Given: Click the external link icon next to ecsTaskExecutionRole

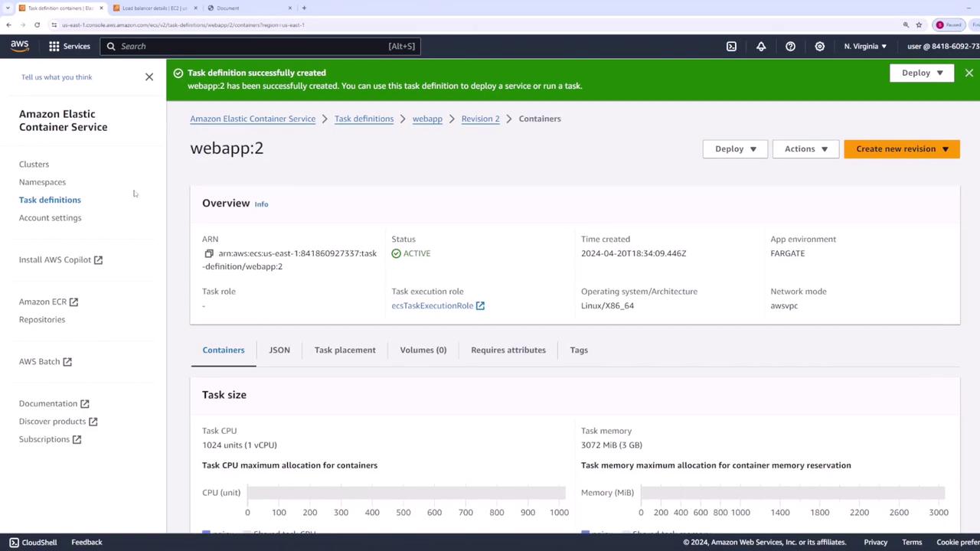Looking at the screenshot, I should click(480, 305).
